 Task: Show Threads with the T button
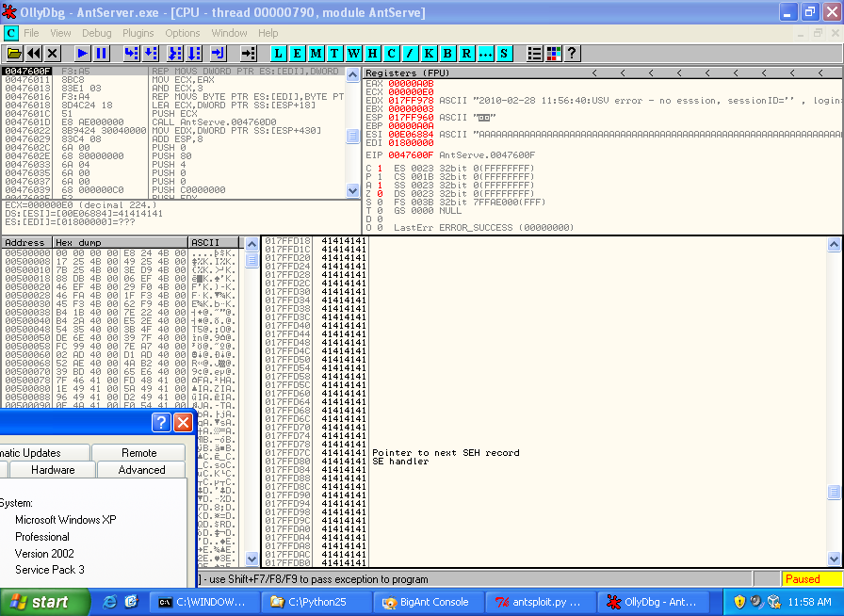click(x=334, y=54)
